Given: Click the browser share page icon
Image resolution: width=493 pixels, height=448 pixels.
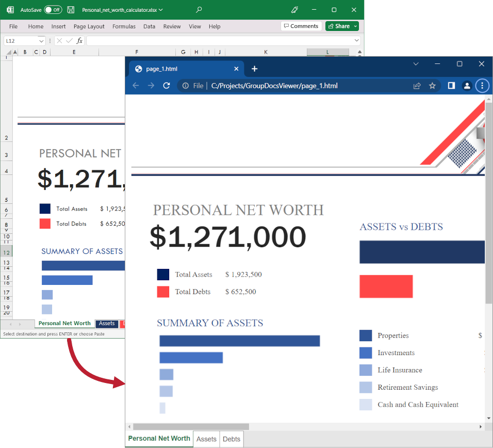Looking at the screenshot, I should click(x=417, y=86).
